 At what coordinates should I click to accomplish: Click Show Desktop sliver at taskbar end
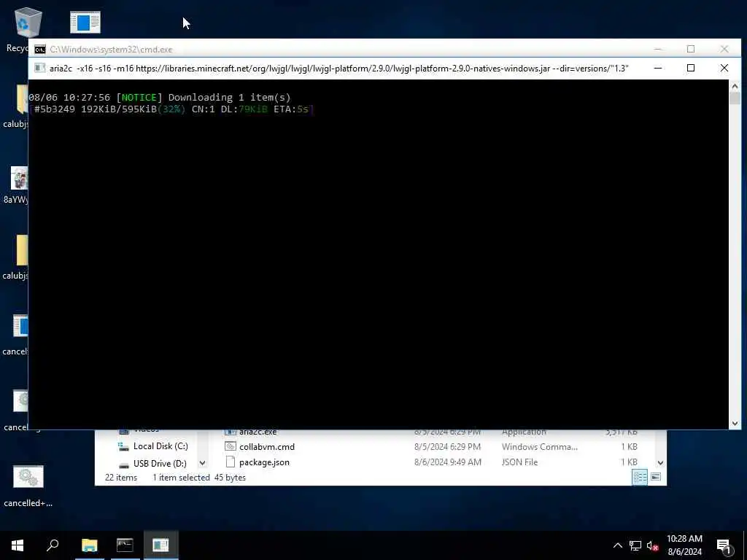745,545
